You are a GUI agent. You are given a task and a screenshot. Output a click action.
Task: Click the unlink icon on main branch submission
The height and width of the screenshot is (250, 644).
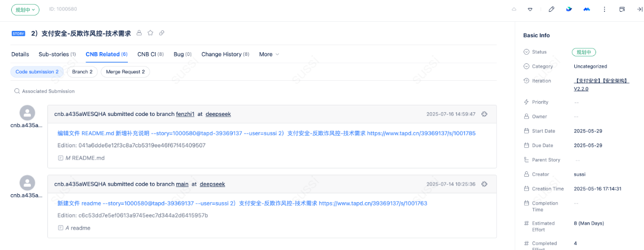[x=484, y=184]
